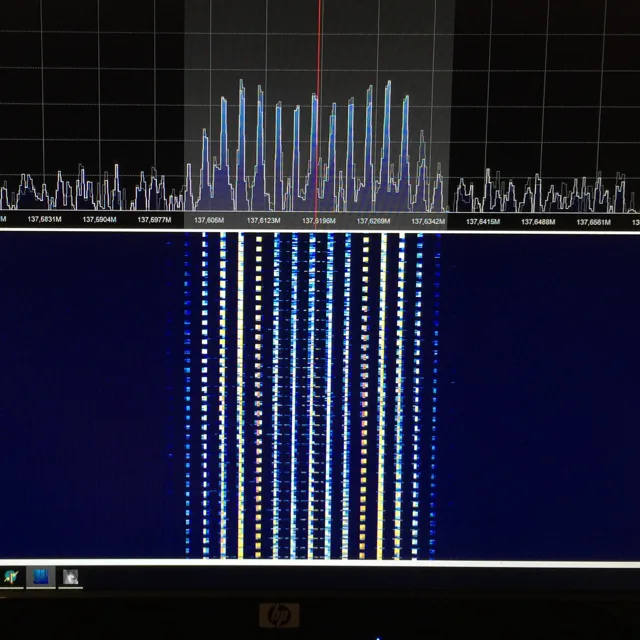Viewport: 640px width, 640px height.
Task: Tune to the 137,6269M frequency label
Action: [373, 221]
